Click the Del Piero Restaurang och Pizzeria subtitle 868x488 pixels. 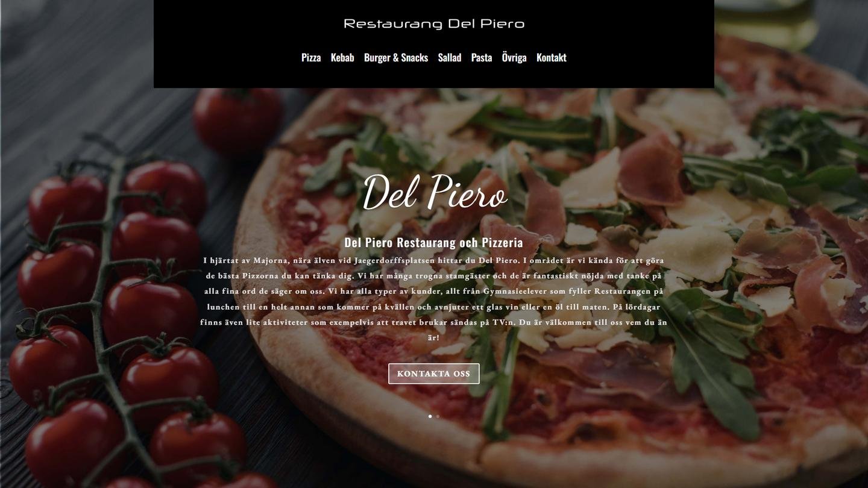pos(434,243)
